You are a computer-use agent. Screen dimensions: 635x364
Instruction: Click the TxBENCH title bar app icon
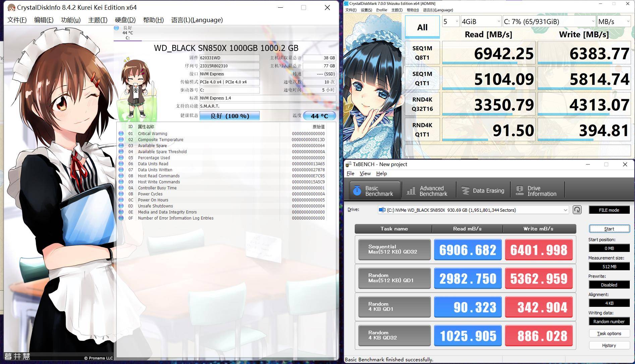[348, 164]
